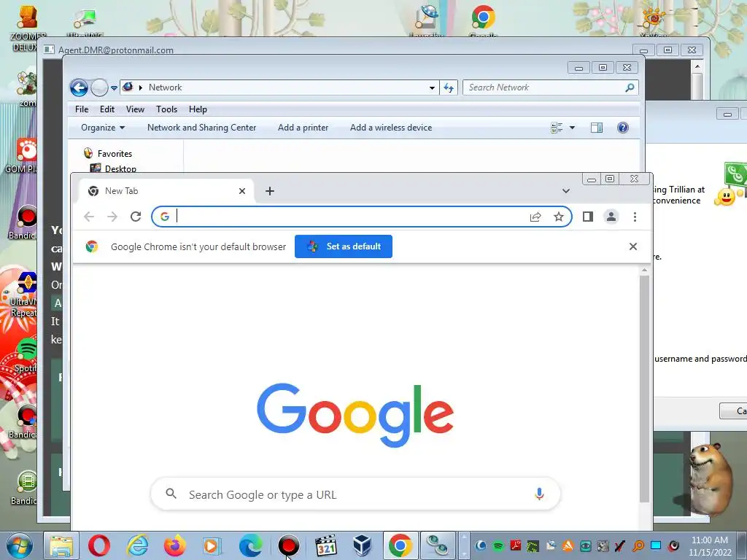Screen dimensions: 747x560
Task: Expand the Organize dropdown
Action: tap(103, 128)
